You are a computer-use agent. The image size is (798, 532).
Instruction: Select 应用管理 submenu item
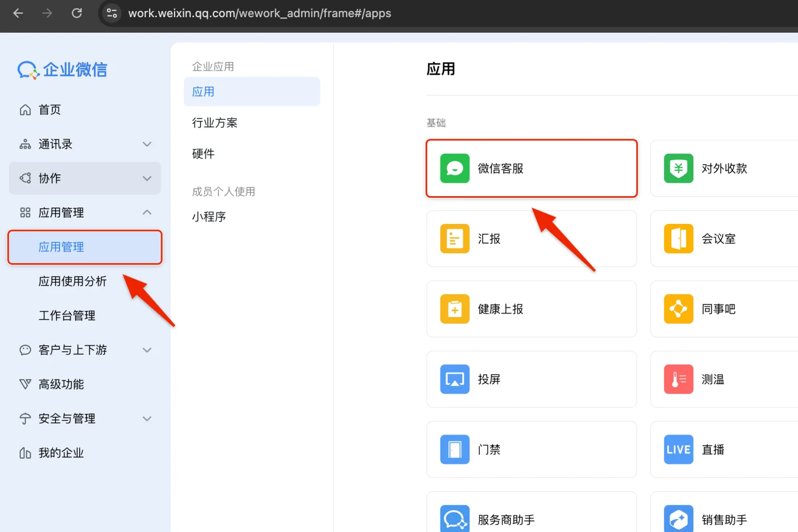click(85, 247)
